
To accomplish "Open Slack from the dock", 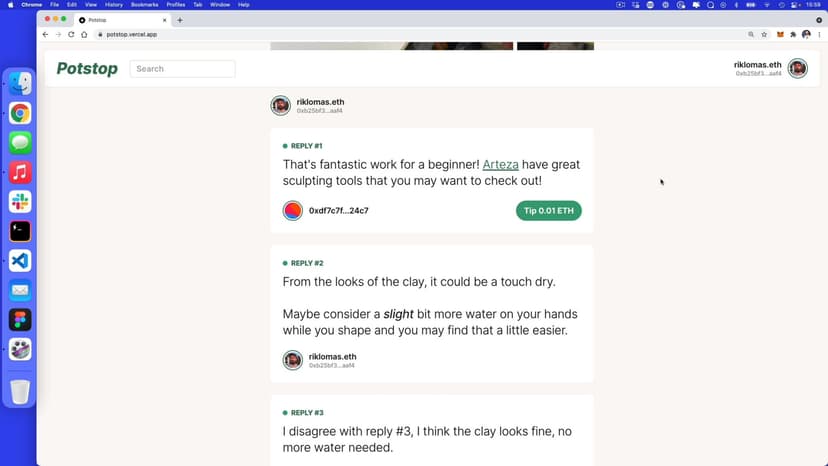I will pos(20,201).
